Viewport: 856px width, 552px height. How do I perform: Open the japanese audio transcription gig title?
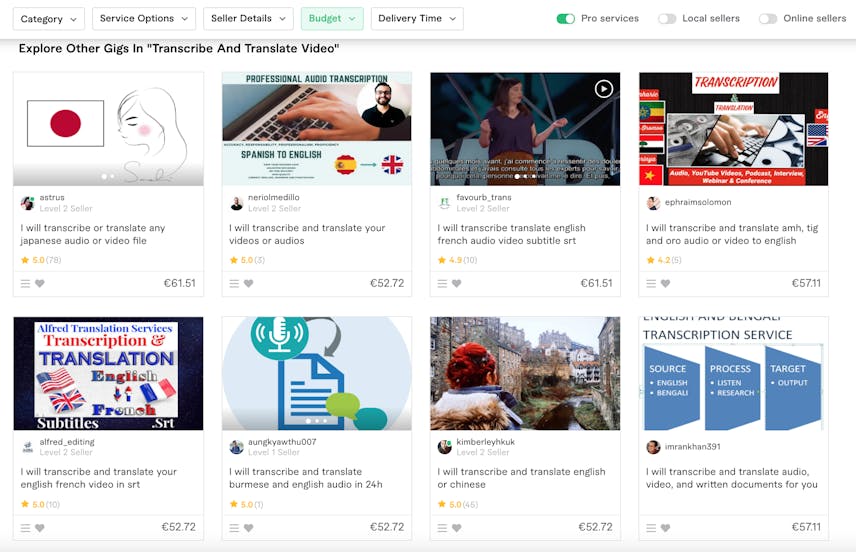point(93,234)
